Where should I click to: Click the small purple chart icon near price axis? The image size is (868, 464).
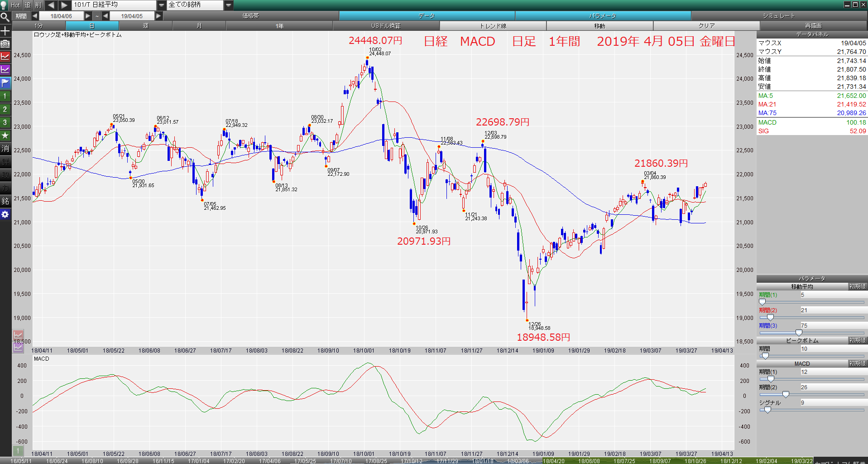pos(18,348)
